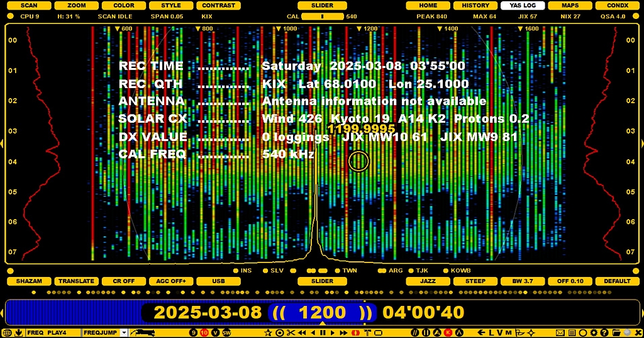
Task: Click the globe icon in bottom toolbar
Action: pos(7,332)
